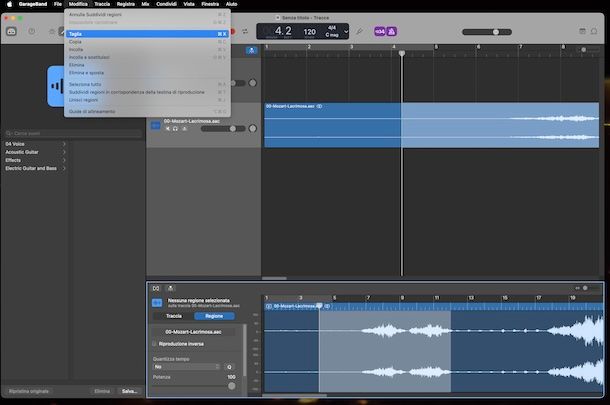Open the Library panel icon
The width and height of the screenshot is (610, 405).
click(11, 32)
